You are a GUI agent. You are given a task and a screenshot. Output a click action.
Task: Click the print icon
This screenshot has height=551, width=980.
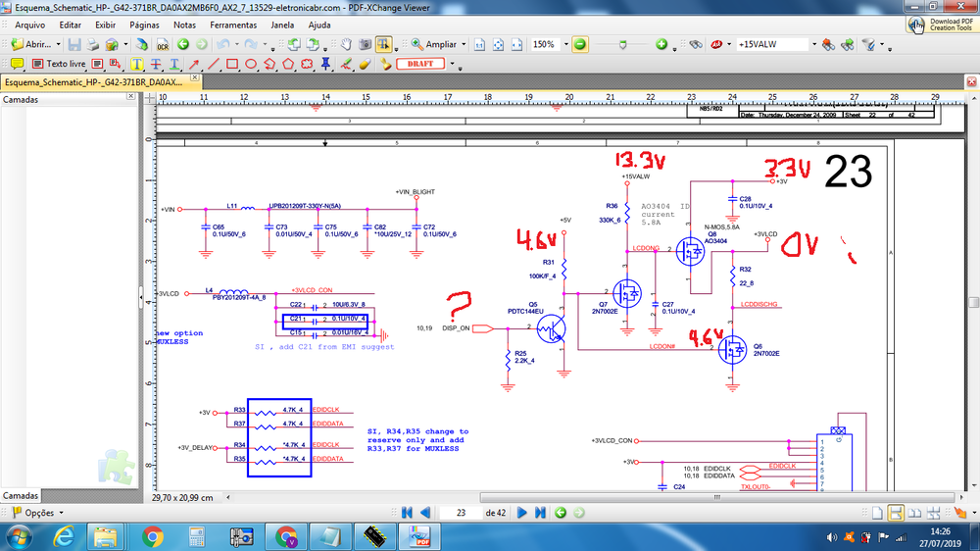pos(92,44)
